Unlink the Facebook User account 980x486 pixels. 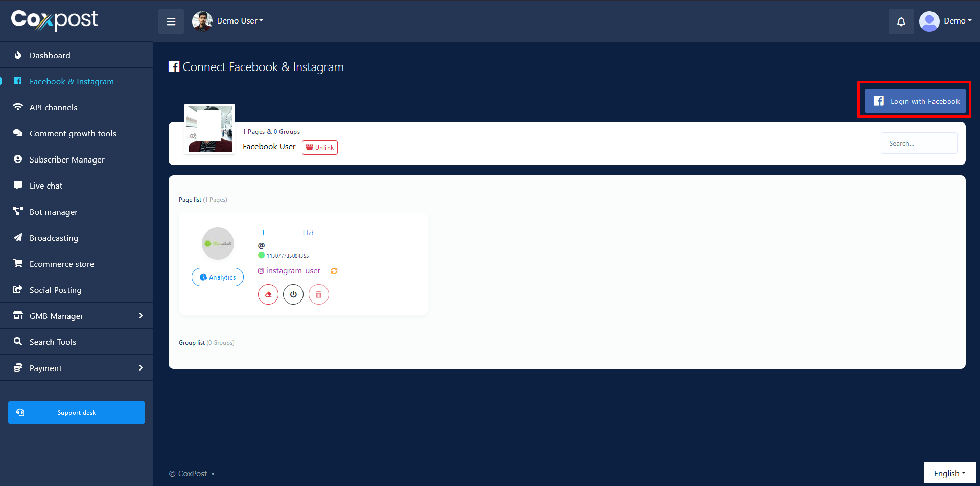click(320, 147)
